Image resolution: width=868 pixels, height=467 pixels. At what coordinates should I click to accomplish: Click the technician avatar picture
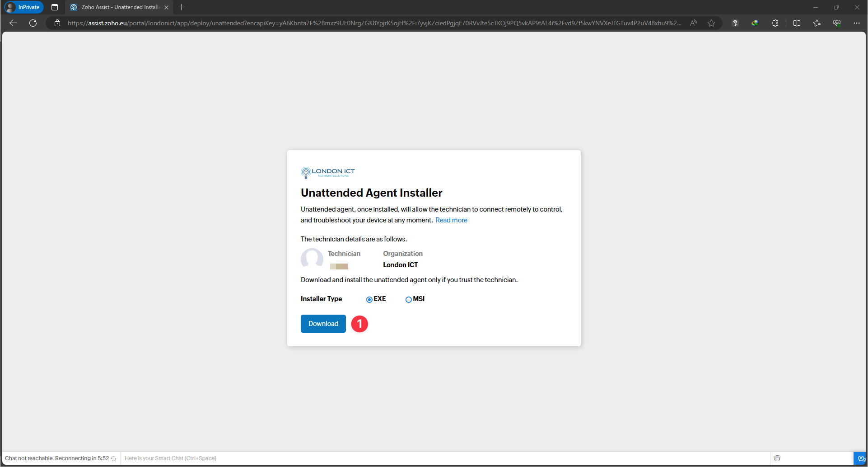pyautogui.click(x=312, y=259)
